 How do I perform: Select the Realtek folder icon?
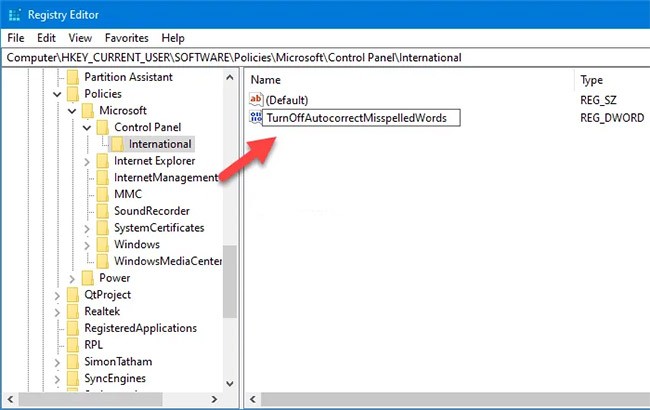pos(72,312)
